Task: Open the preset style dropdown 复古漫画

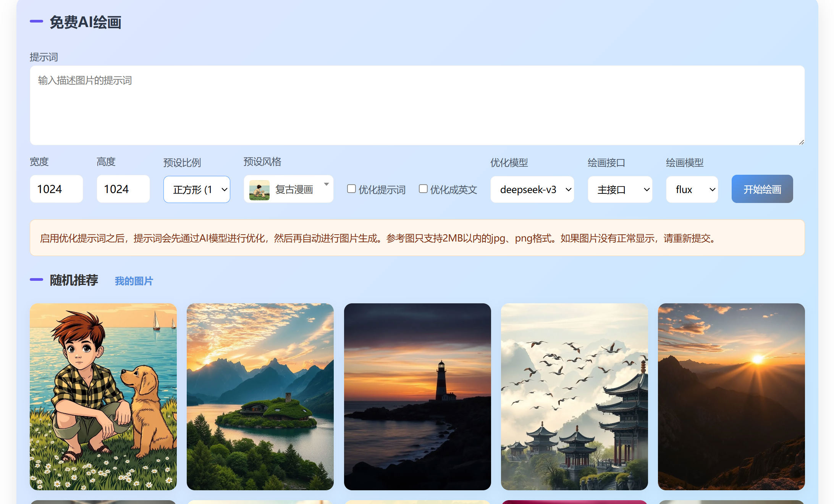Action: (x=289, y=189)
